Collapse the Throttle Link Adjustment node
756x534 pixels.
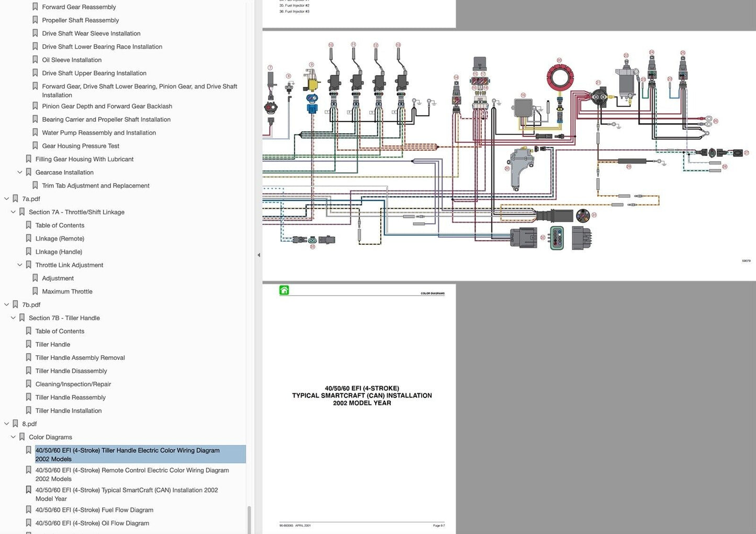click(x=20, y=265)
